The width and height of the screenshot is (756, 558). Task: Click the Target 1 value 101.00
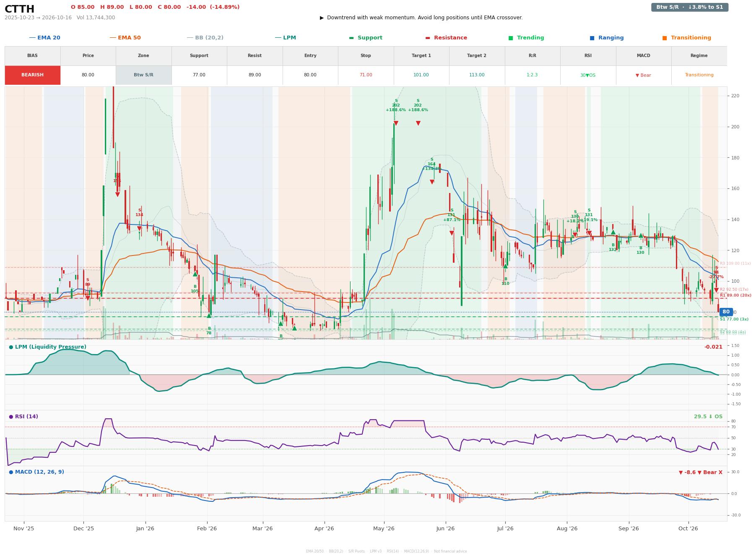pos(421,75)
